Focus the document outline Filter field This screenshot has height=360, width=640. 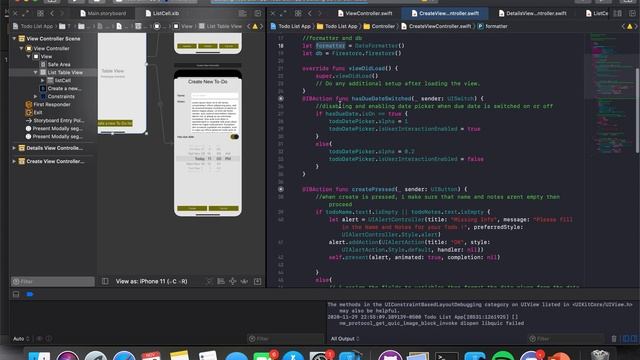pyautogui.click(x=53, y=281)
